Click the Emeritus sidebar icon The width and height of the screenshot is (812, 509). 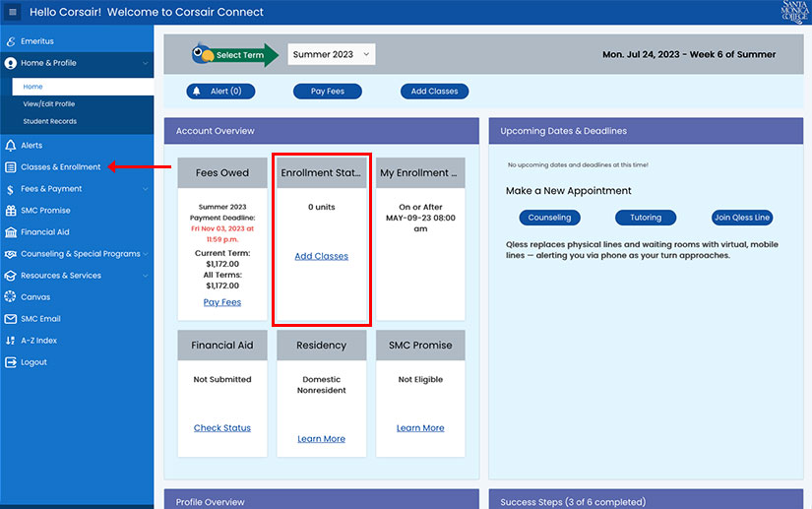coord(11,41)
